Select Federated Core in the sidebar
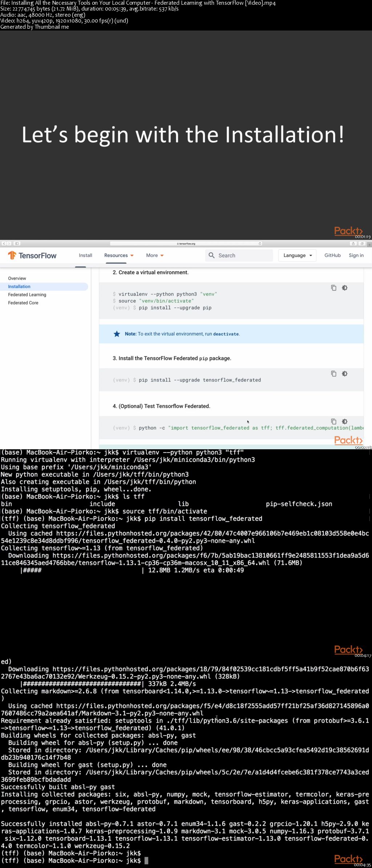This screenshot has height=868, width=372. pyautogui.click(x=23, y=303)
